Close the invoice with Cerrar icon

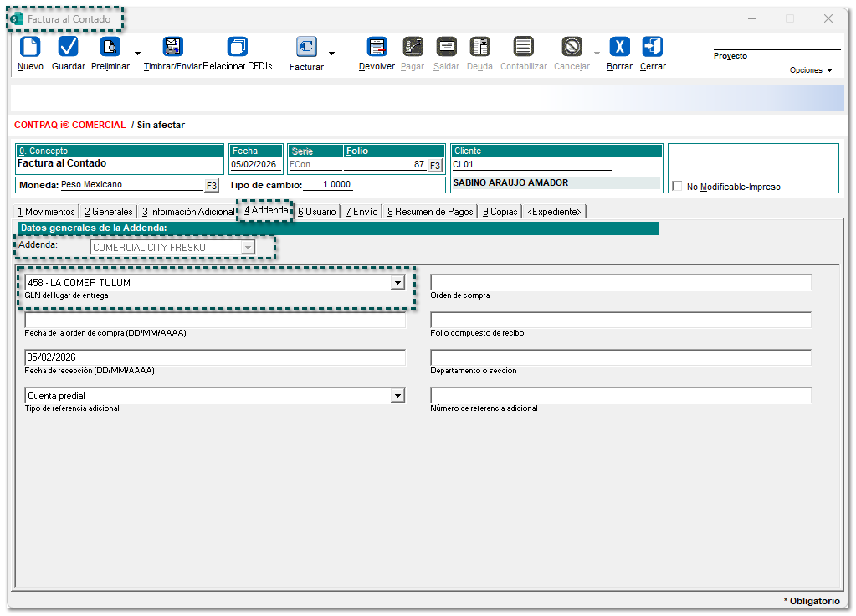[653, 47]
